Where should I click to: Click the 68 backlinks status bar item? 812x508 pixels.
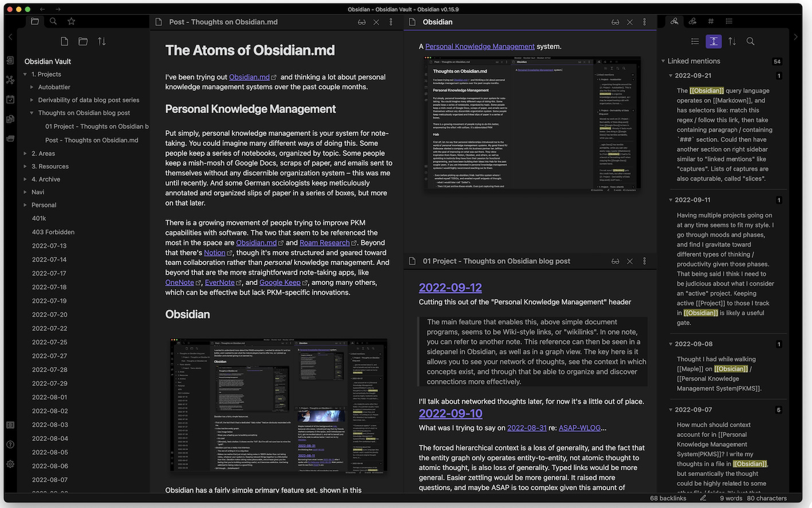pyautogui.click(x=668, y=498)
